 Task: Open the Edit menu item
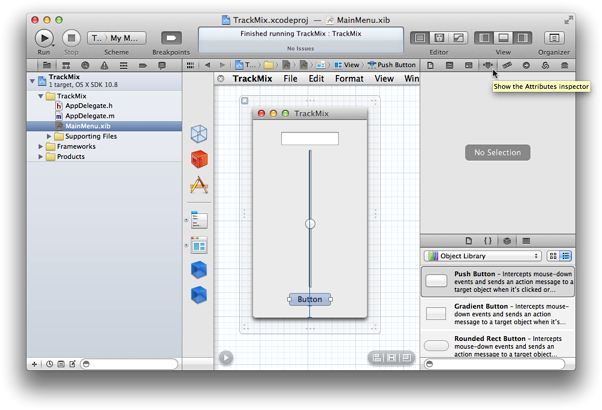pos(316,79)
